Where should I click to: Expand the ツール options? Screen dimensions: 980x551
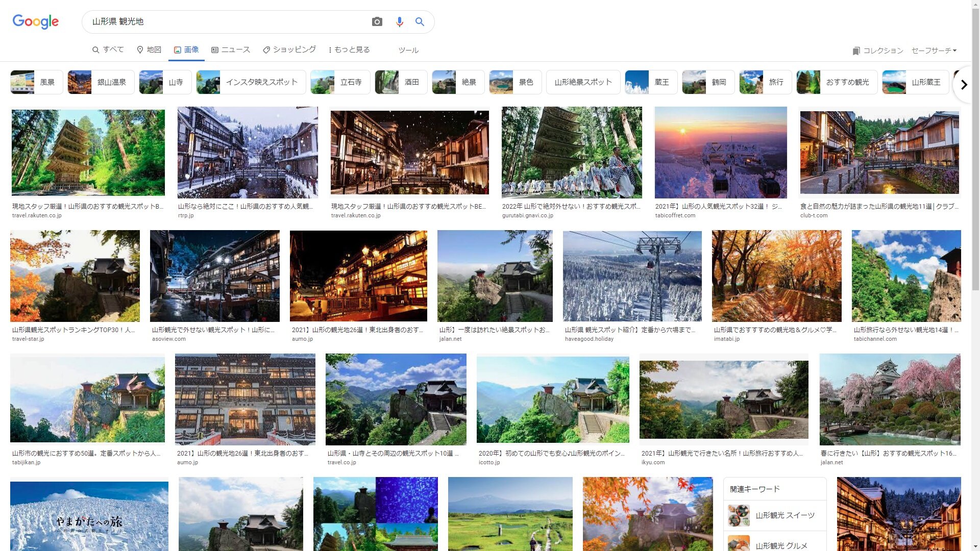pos(408,50)
